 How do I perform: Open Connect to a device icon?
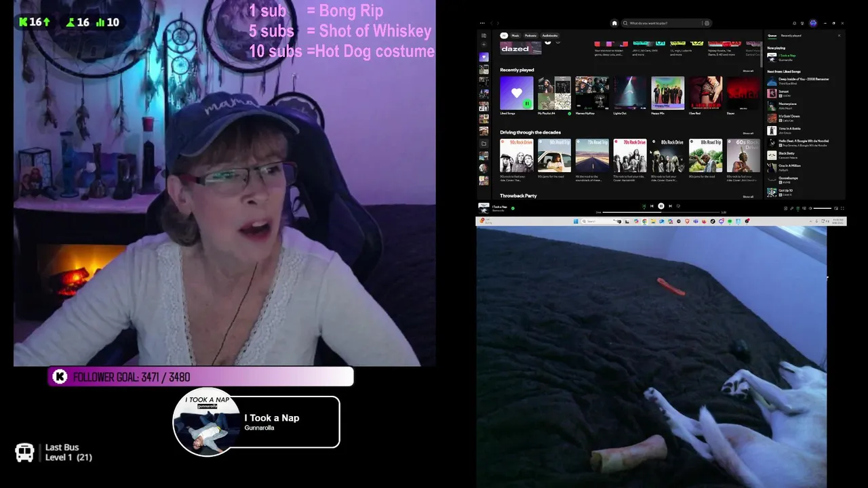pyautogui.click(x=804, y=208)
